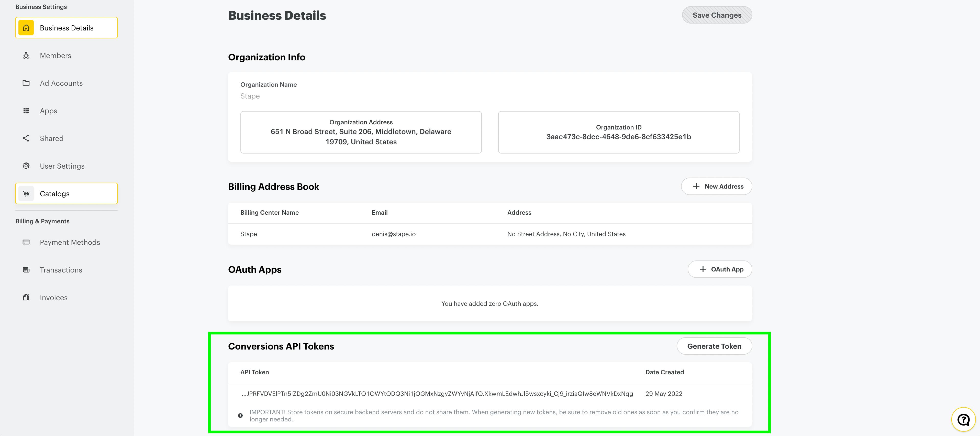
Task: Open Payment Methods under Billing
Action: point(66,242)
